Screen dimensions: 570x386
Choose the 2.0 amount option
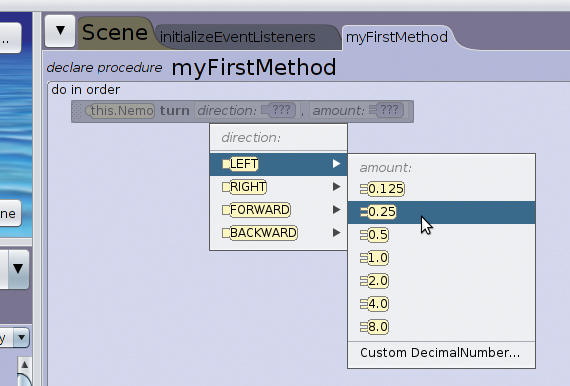[441, 281]
